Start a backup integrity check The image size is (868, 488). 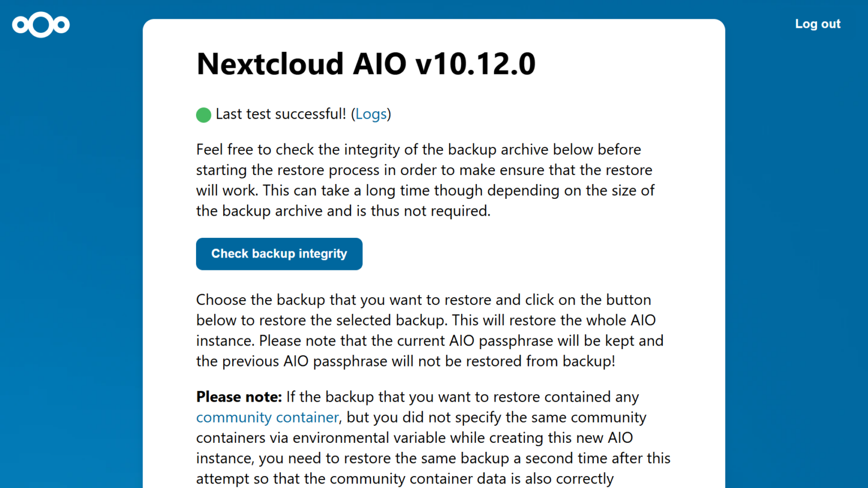click(279, 254)
